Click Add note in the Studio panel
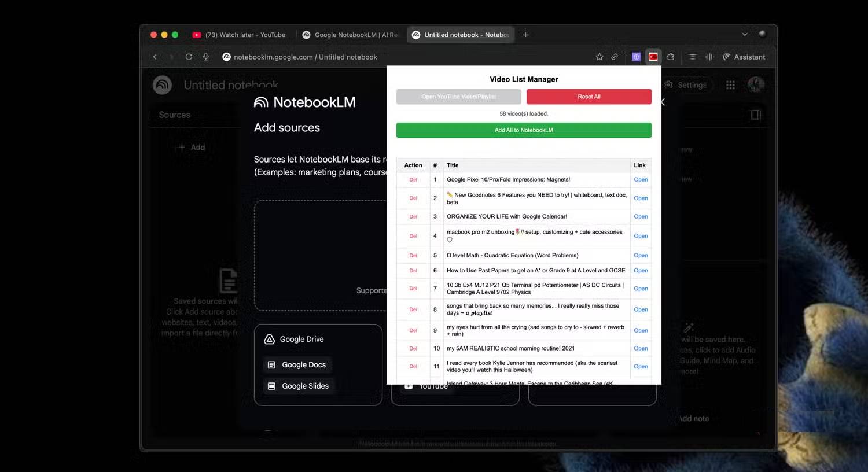The height and width of the screenshot is (472, 868). (694, 418)
